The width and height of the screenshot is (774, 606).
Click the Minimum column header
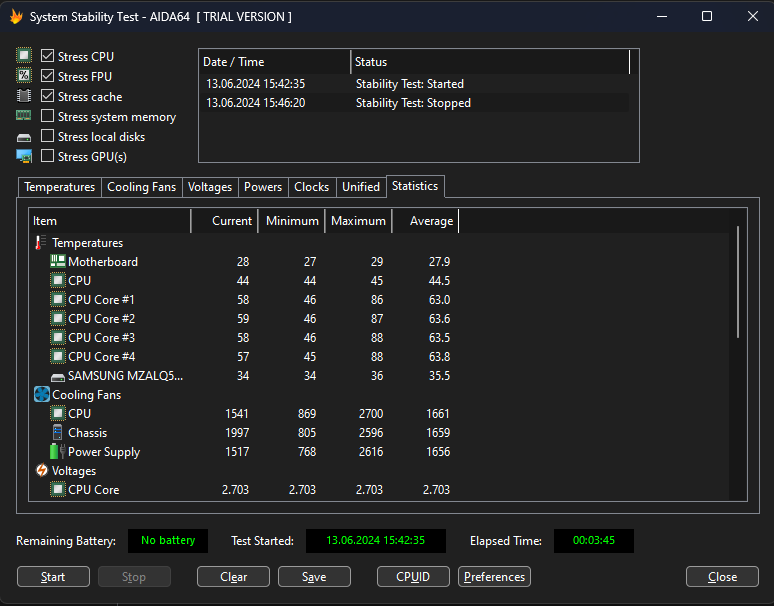click(292, 221)
